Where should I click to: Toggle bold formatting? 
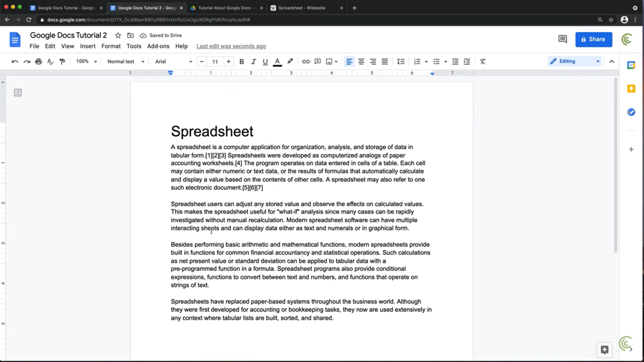pyautogui.click(x=242, y=62)
